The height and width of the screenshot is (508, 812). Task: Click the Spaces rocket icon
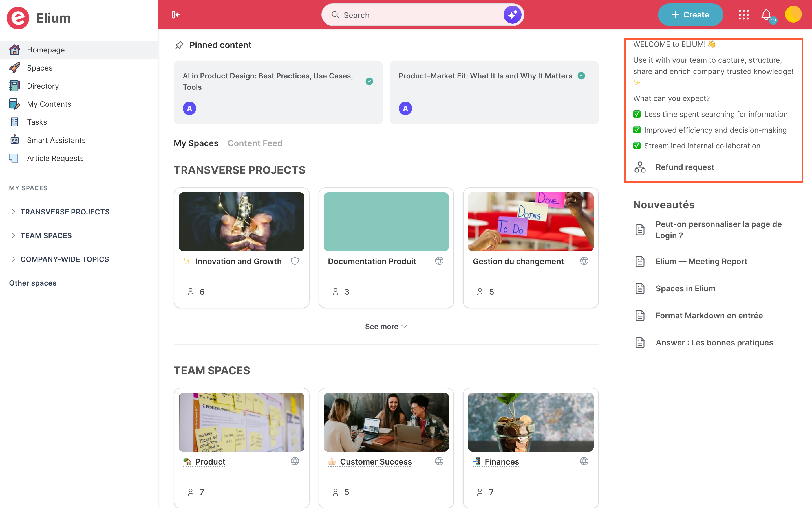point(14,68)
